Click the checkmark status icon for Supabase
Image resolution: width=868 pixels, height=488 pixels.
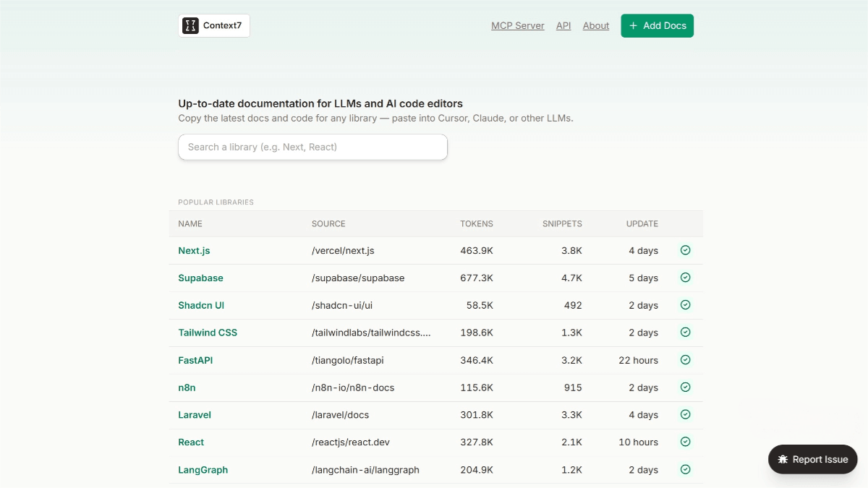685,278
